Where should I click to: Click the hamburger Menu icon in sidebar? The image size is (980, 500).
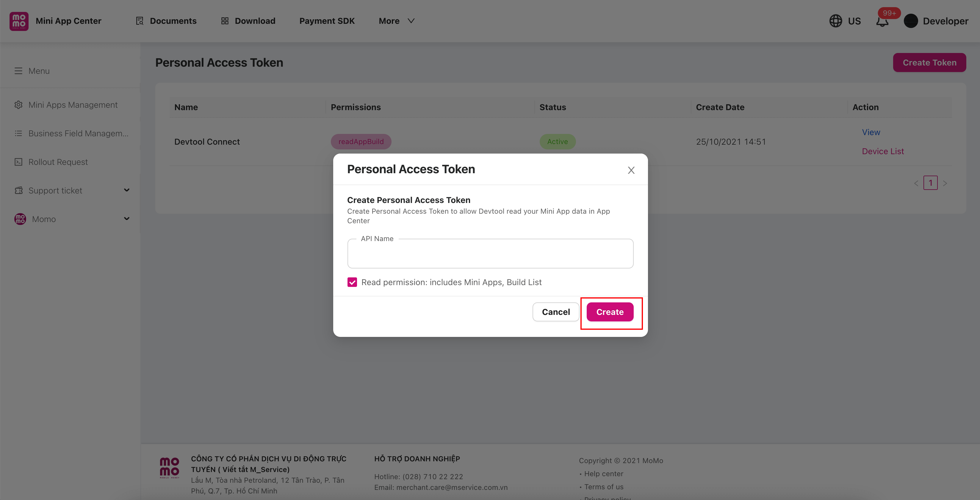click(x=18, y=71)
